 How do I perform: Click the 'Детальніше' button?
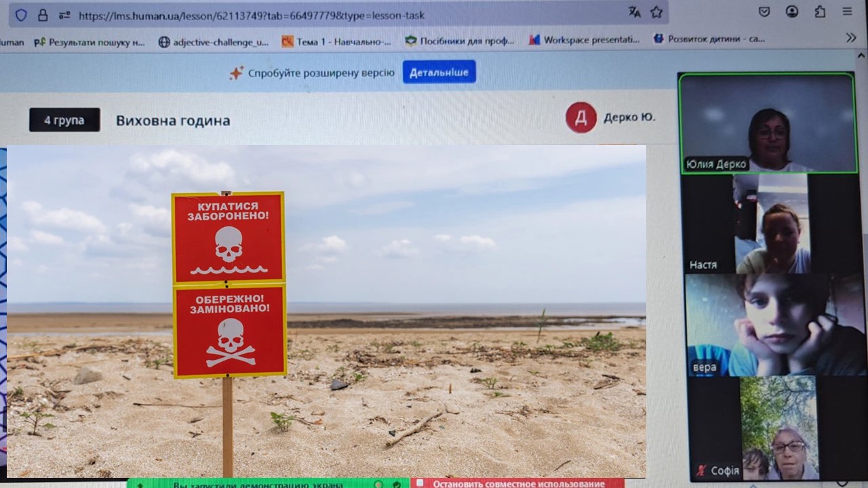(439, 72)
